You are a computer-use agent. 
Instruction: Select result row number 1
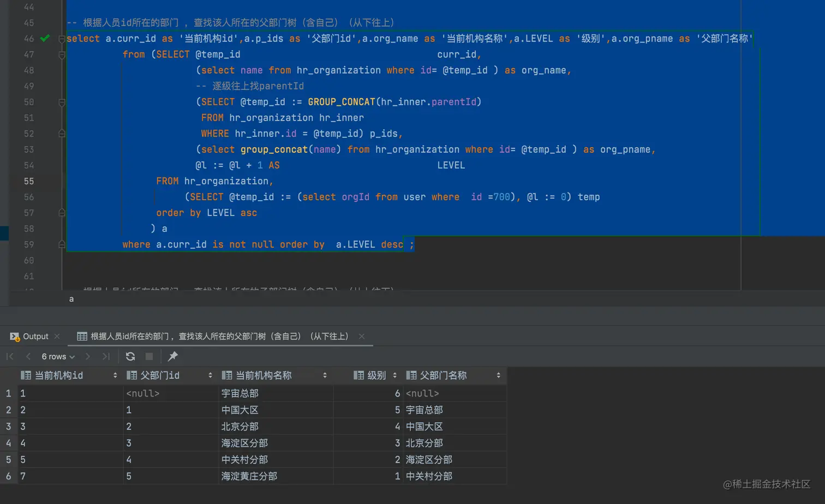(x=8, y=393)
